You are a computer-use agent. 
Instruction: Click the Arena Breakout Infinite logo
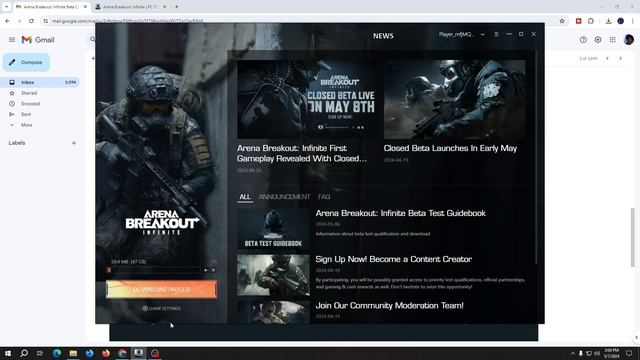point(162,222)
